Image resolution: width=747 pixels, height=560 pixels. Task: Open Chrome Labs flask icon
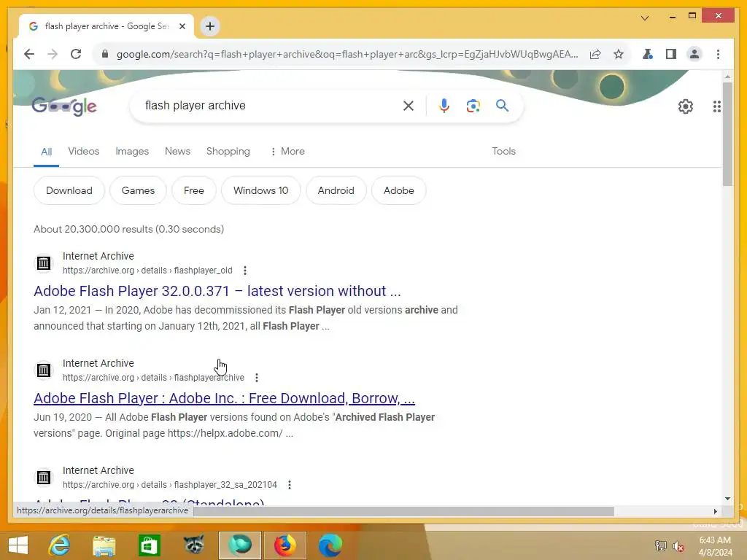coord(647,54)
